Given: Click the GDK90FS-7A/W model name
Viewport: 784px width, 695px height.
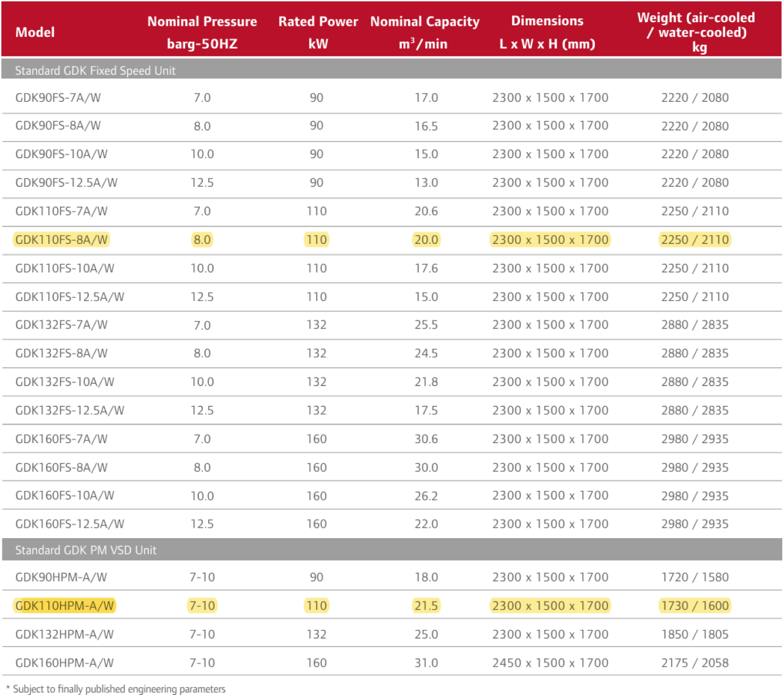Looking at the screenshot, I should coord(58,97).
